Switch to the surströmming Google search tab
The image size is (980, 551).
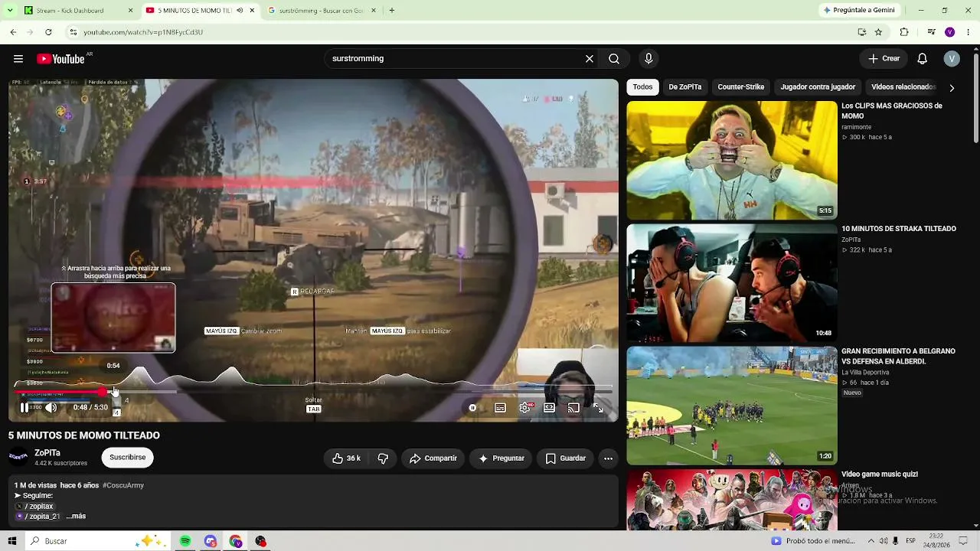click(322, 11)
